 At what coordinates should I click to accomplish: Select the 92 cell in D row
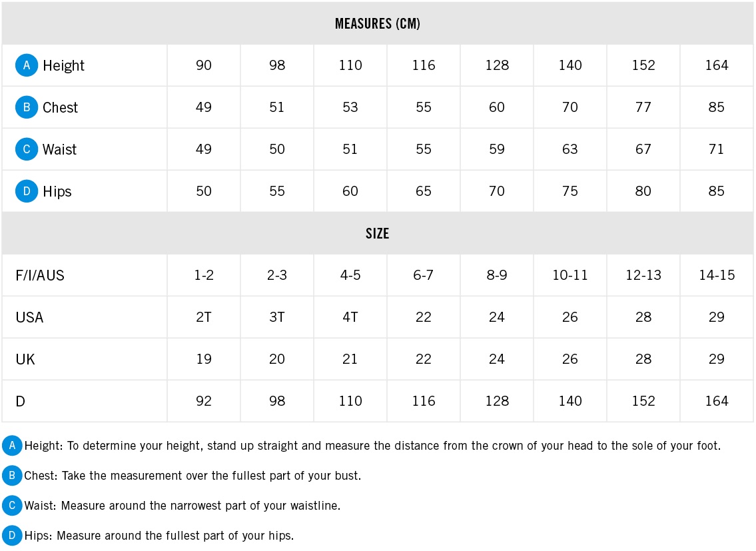pyautogui.click(x=203, y=401)
